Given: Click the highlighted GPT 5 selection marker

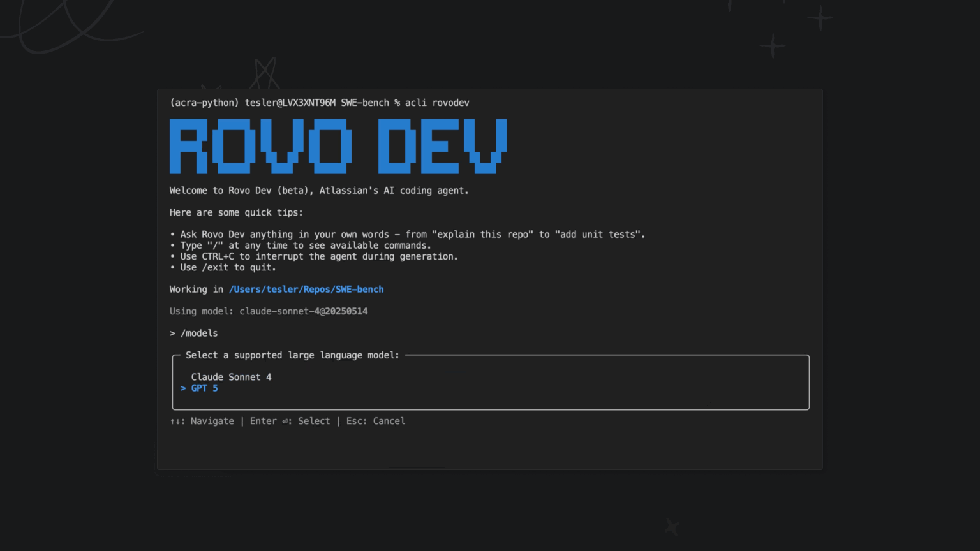Looking at the screenshot, I should (183, 388).
